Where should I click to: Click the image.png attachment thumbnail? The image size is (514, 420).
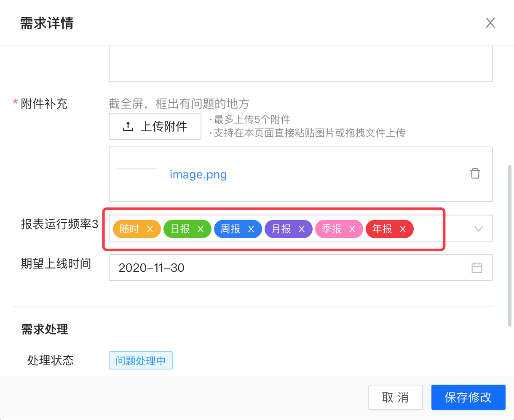(137, 169)
